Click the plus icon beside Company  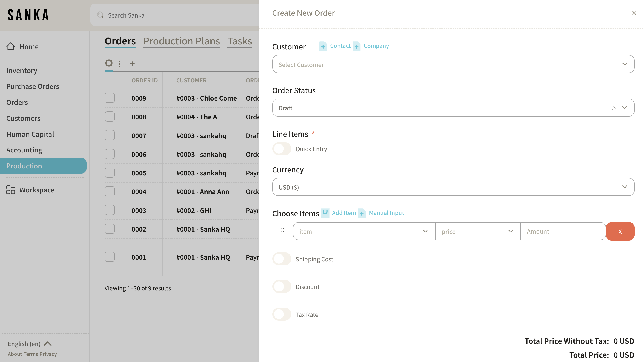pos(356,46)
